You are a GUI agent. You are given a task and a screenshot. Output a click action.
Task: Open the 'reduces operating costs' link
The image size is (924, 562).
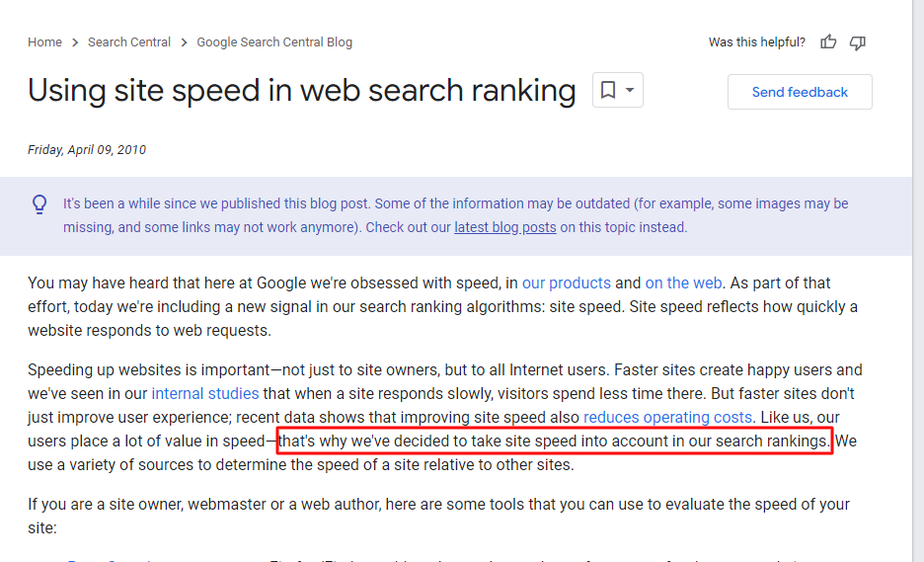667,417
